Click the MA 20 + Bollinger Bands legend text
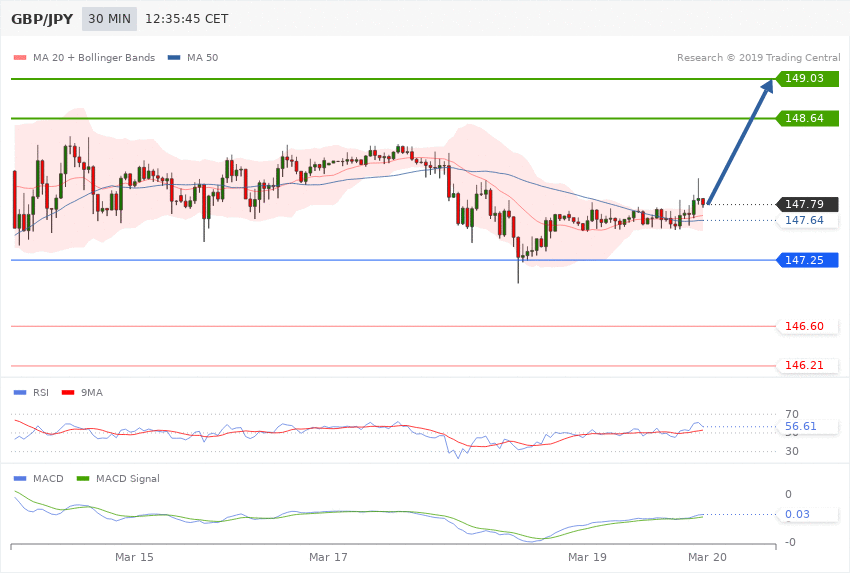Image resolution: width=850 pixels, height=576 pixels. [94, 57]
